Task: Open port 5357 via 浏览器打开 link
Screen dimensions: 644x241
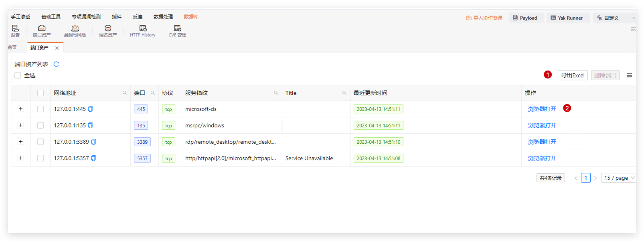Action: pyautogui.click(x=542, y=158)
